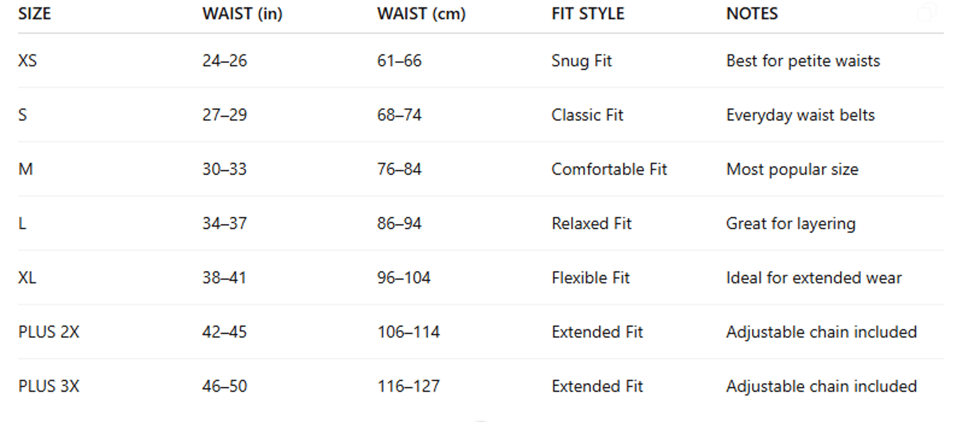Click the 116–127 waist centimeters cell

(408, 386)
